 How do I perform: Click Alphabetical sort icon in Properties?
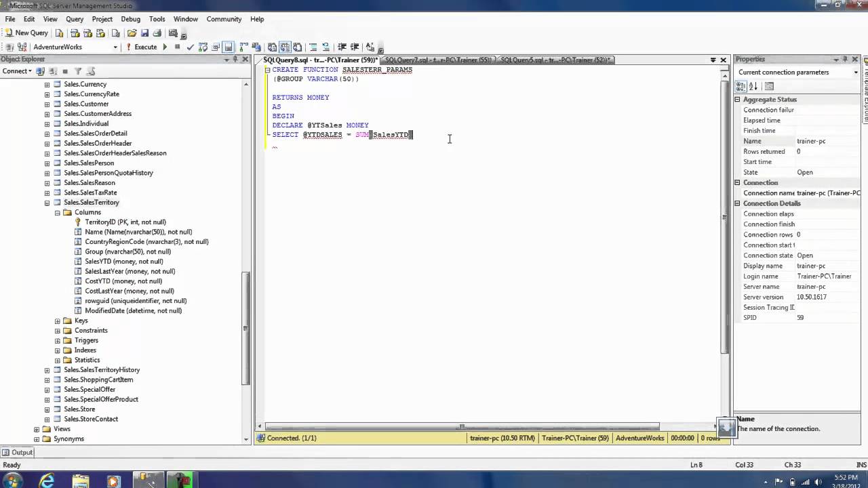753,86
